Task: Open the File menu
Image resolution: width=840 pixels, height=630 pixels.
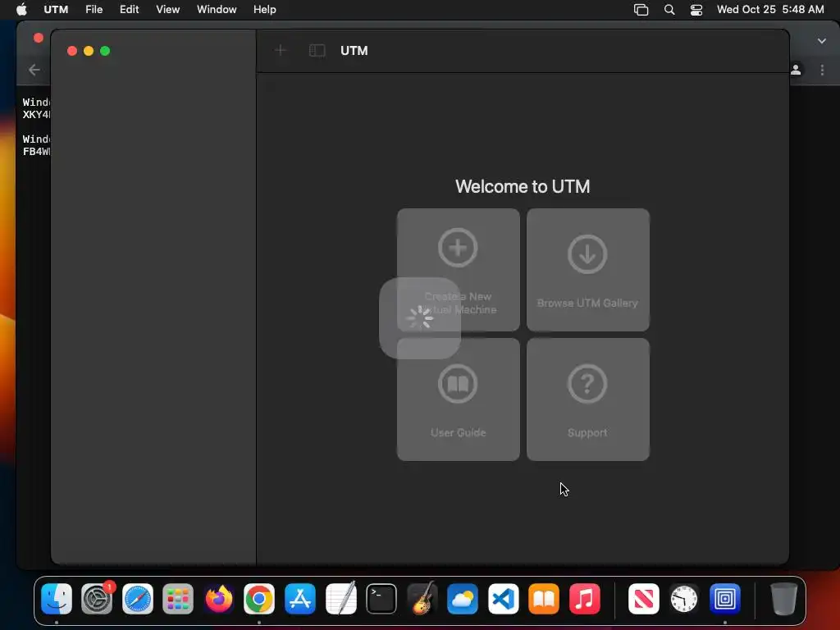Action: [x=94, y=9]
